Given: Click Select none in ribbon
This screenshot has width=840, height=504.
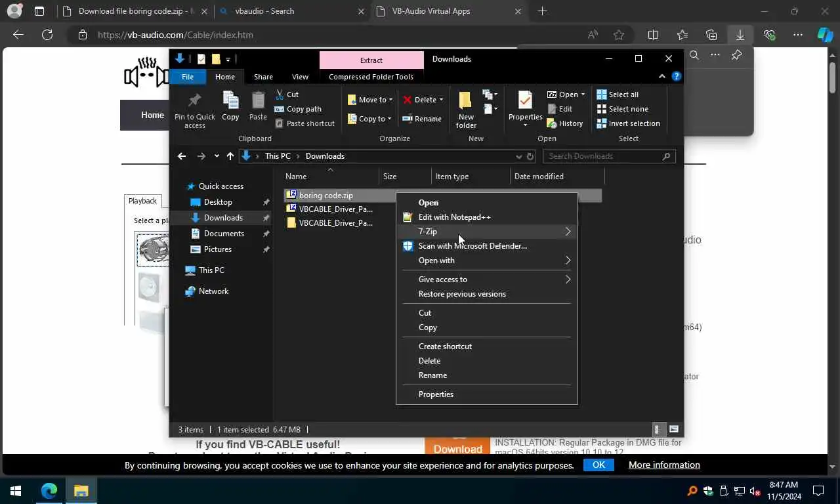Looking at the screenshot, I should tap(622, 109).
